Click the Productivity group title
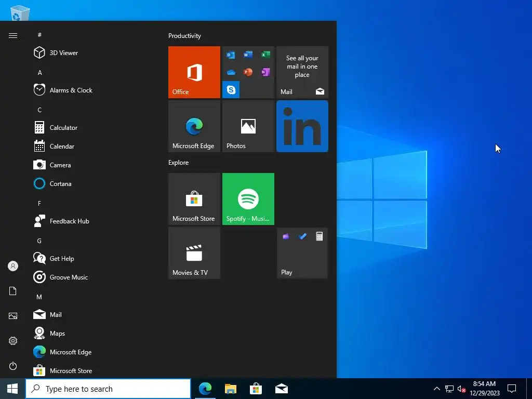532x399 pixels. tap(184, 36)
